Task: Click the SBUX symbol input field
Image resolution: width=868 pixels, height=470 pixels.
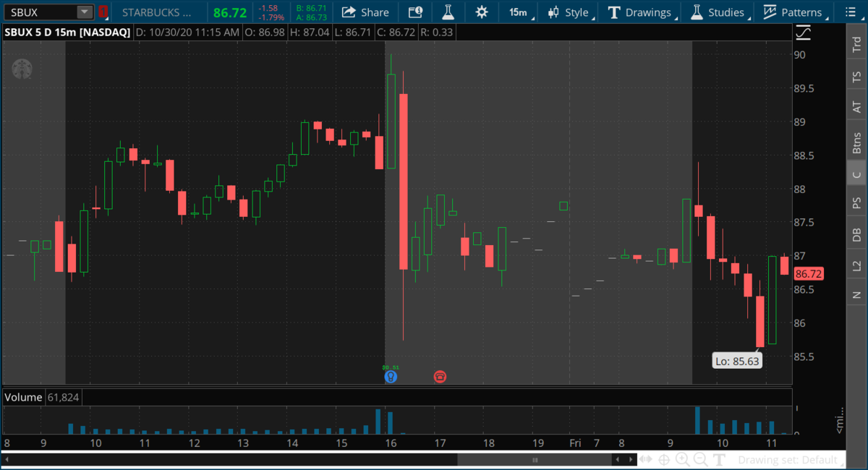Action: [x=41, y=12]
